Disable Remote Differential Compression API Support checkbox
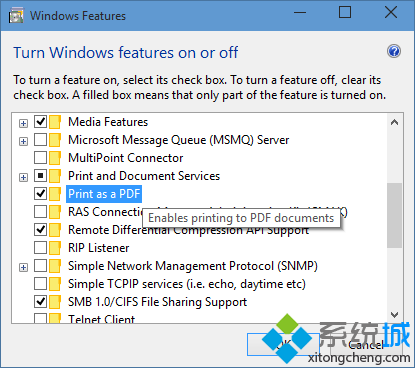This screenshot has height=368, width=415. (40, 229)
